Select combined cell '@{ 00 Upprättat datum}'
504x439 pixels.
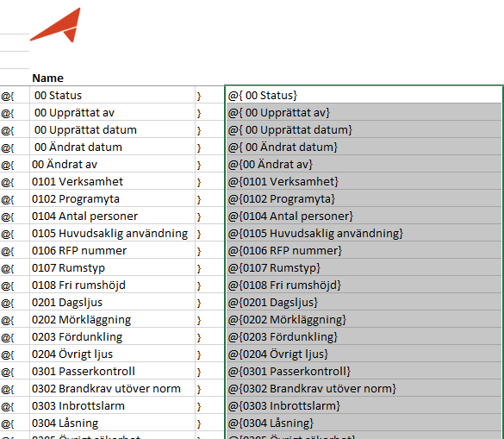point(364,129)
